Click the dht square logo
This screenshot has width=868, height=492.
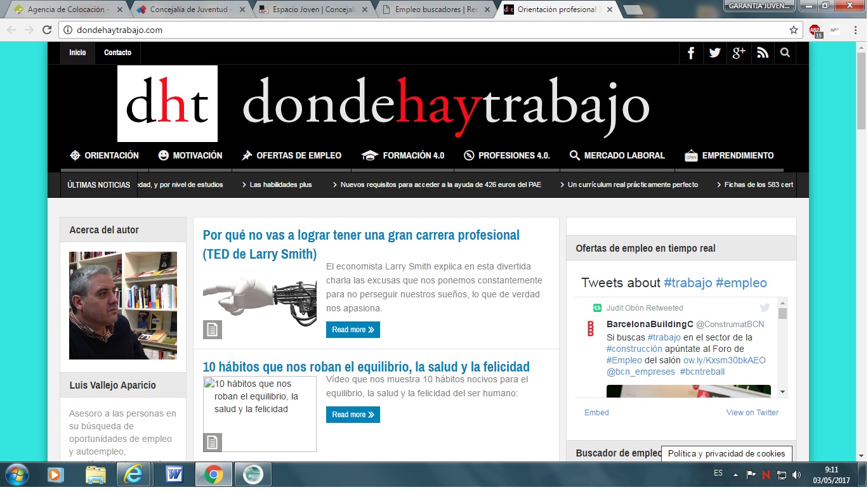coord(168,103)
